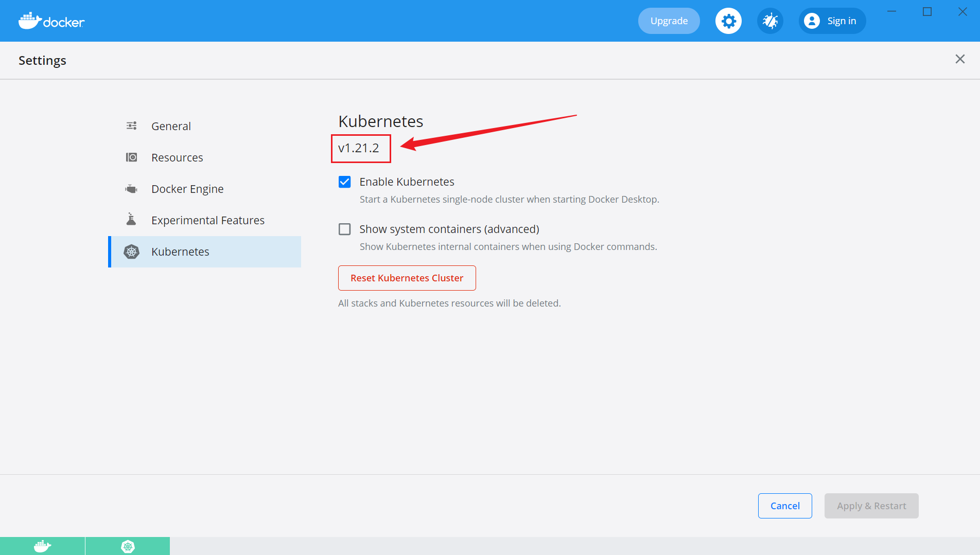Click the v1.21.2 version text
The height and width of the screenshot is (555, 980).
(359, 148)
